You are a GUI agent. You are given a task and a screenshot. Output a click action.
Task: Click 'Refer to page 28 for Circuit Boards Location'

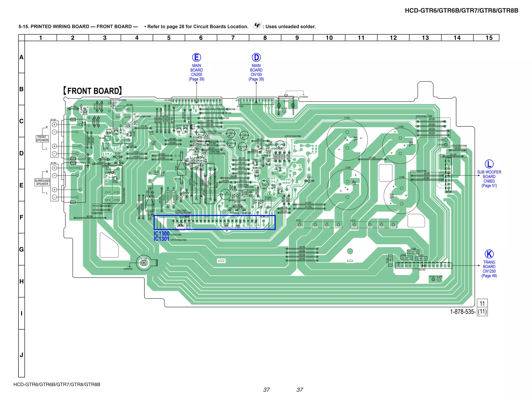198,26
